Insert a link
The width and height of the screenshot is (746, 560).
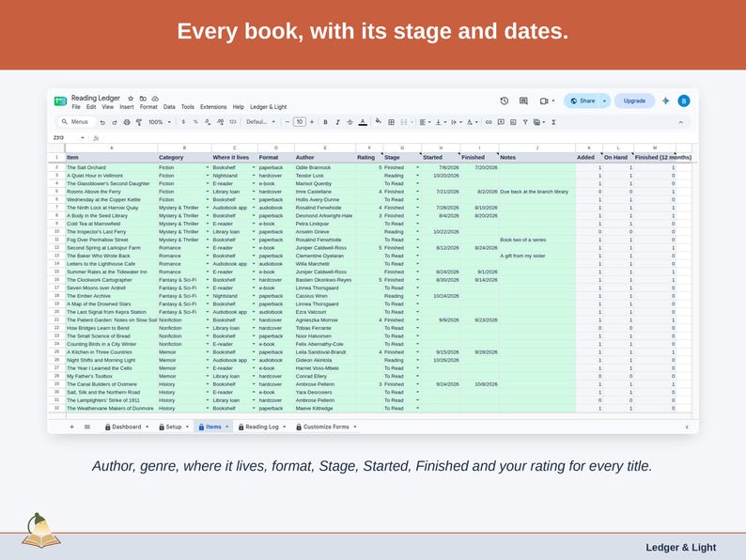489,122
